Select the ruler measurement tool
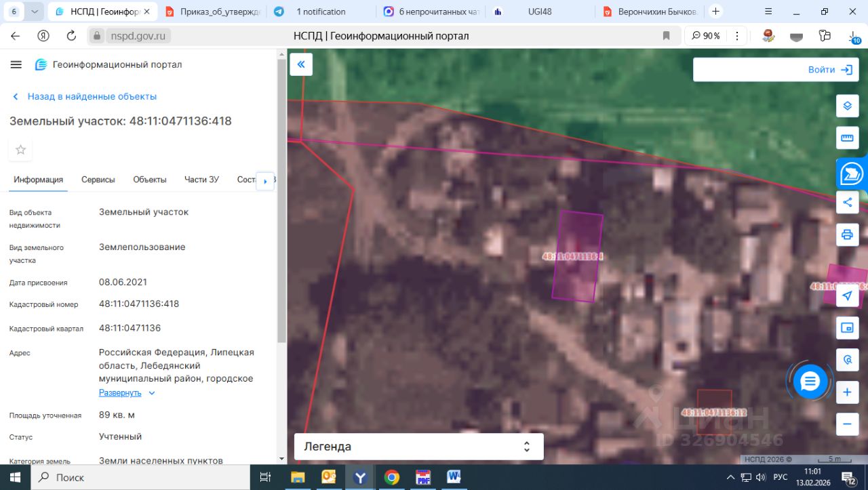The width and height of the screenshot is (868, 490). (847, 138)
